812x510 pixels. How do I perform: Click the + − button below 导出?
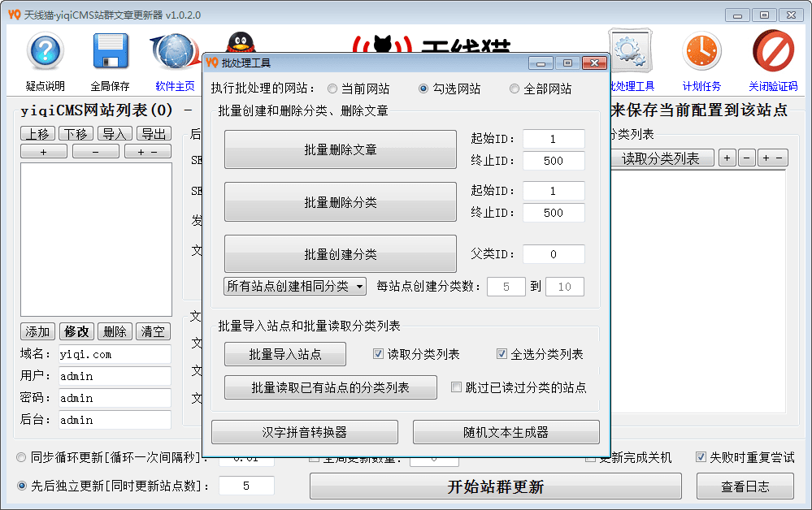click(148, 152)
